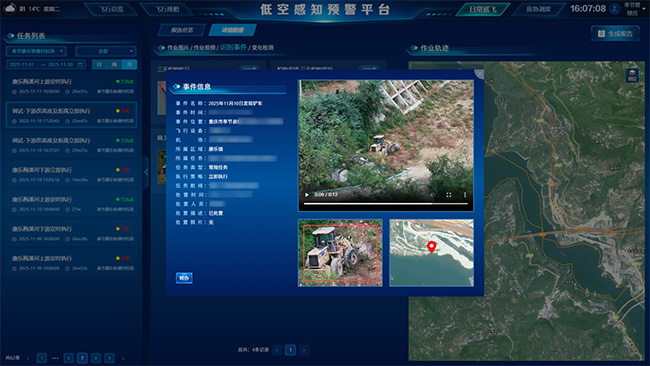Open the task dated 2025-11-10 10:00:00

[x=72, y=204]
